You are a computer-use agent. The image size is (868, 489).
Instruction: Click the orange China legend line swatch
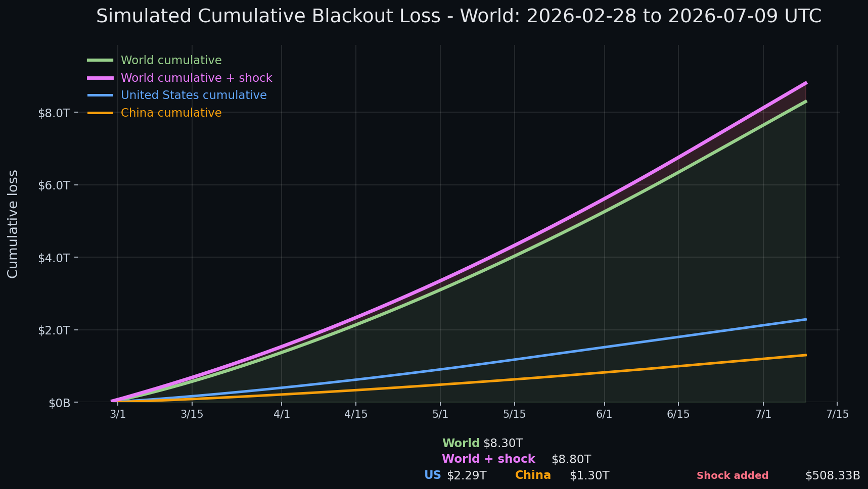coord(100,113)
